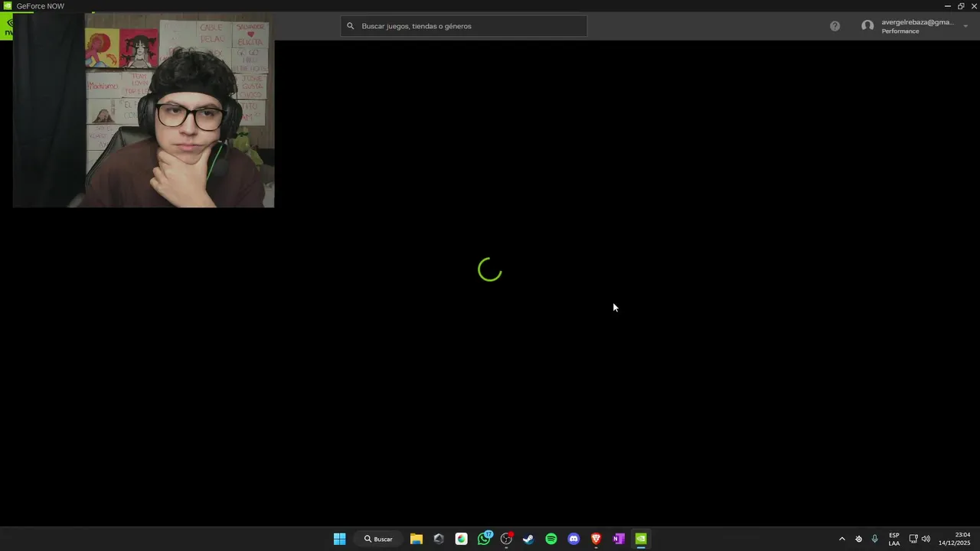The image size is (980, 551).
Task: Click the magnifier icon in search bar
Action: 351,26
